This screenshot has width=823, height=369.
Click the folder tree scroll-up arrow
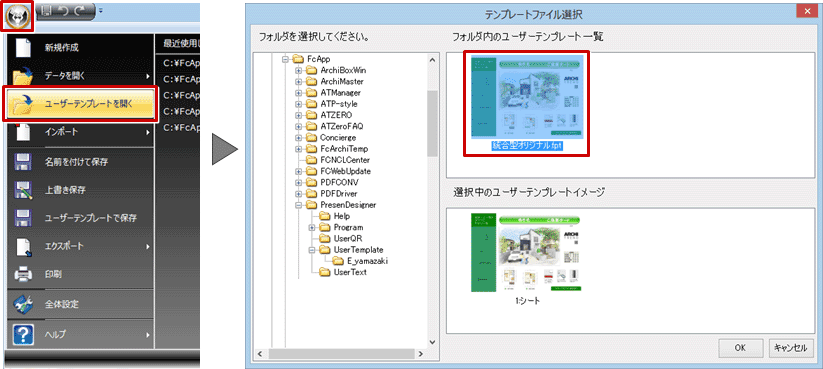[432, 59]
